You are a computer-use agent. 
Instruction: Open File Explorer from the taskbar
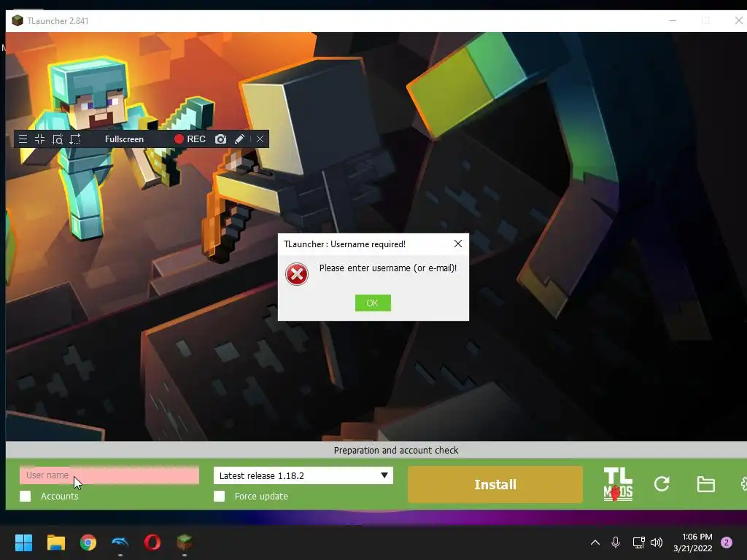[55, 542]
